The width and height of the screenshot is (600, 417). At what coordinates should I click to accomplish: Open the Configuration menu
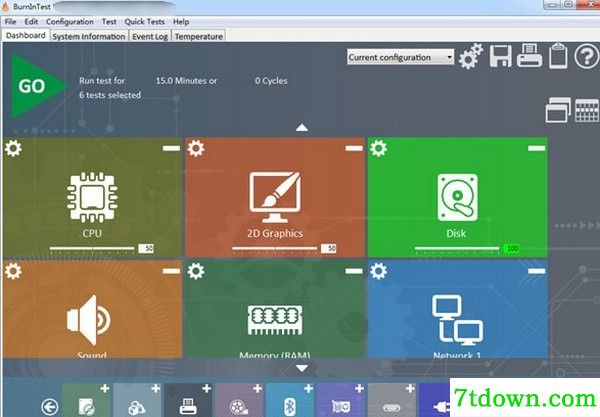70,22
